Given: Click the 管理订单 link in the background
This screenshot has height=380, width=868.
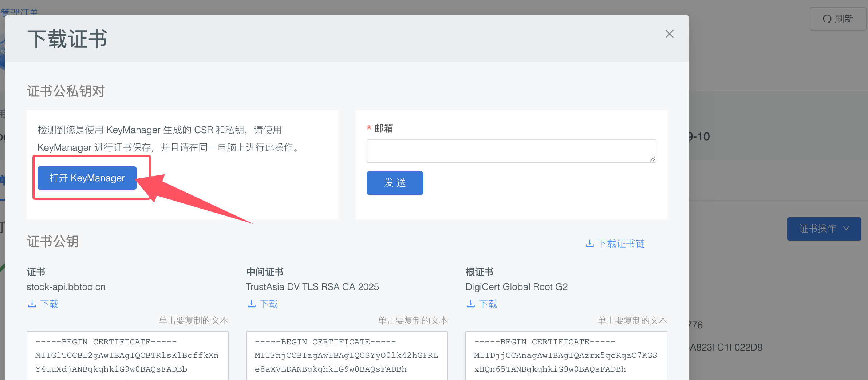Looking at the screenshot, I should point(20,12).
